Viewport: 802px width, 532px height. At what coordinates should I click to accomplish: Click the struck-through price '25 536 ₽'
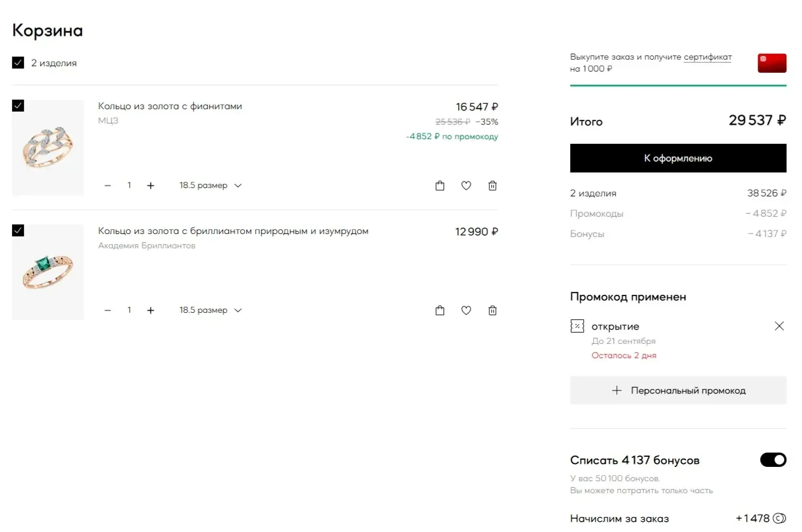coord(453,122)
